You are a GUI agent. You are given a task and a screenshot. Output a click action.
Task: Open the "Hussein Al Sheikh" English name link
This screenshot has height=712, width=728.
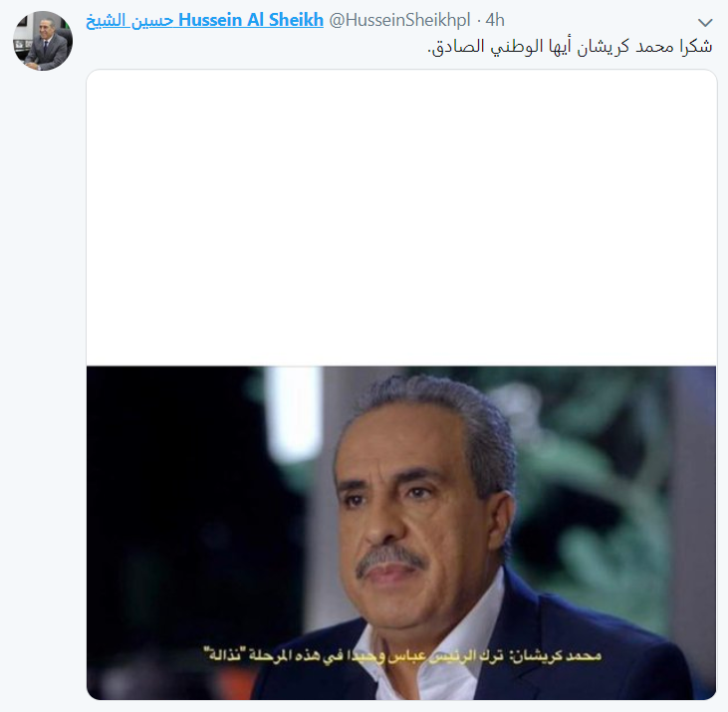tap(251, 20)
